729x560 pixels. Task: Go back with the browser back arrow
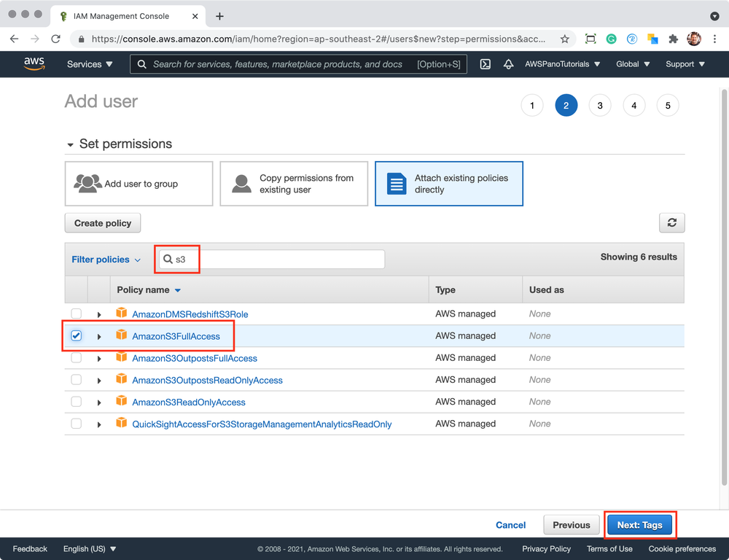[15, 39]
